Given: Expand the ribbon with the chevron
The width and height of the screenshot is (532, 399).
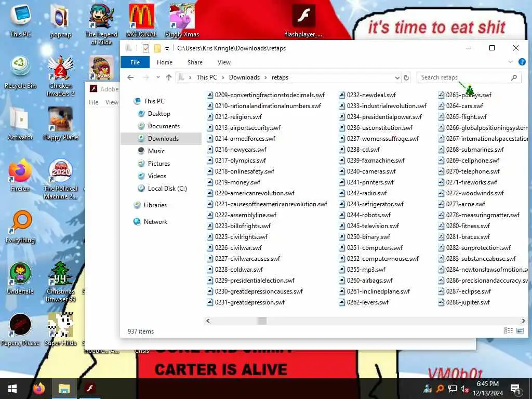Looking at the screenshot, I should click(510, 62).
